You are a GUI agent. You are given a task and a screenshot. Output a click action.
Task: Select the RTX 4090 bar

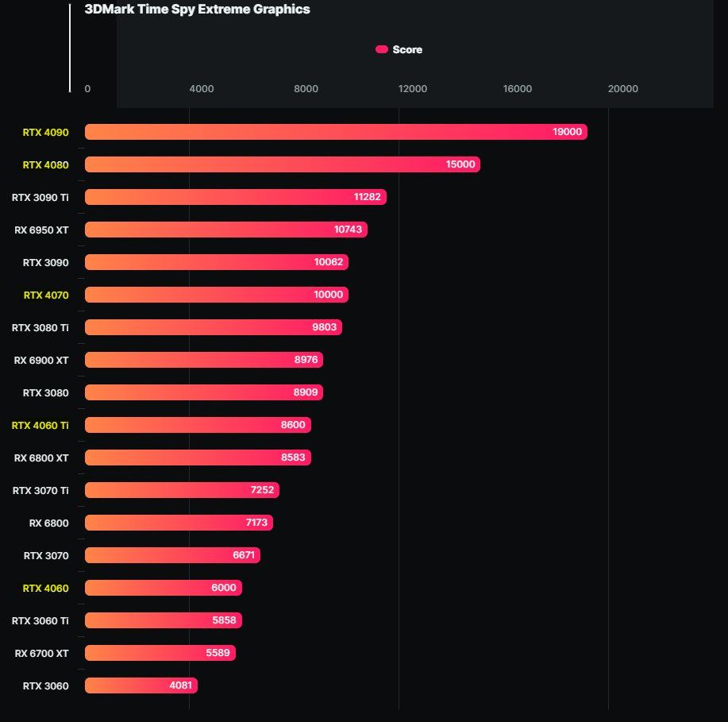coord(336,132)
